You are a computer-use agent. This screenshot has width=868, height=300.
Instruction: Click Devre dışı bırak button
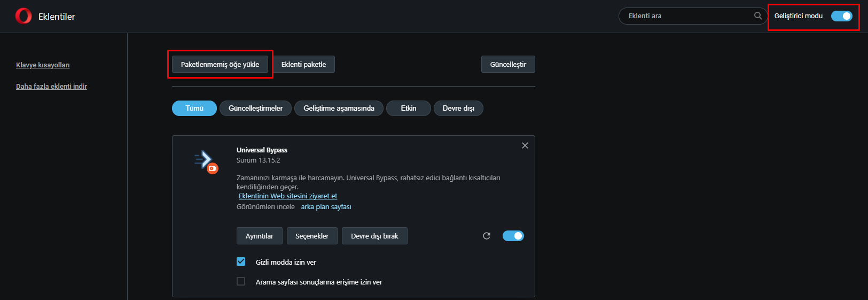(x=374, y=236)
